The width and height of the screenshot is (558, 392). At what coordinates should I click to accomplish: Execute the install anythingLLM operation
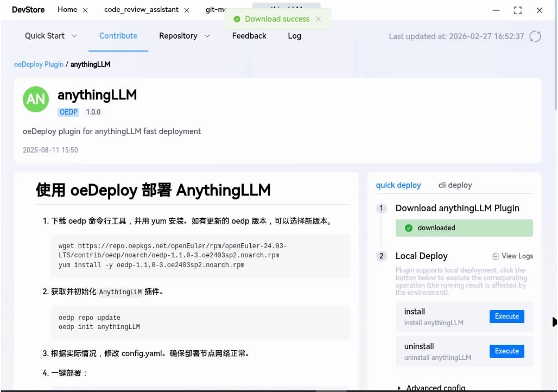click(506, 317)
